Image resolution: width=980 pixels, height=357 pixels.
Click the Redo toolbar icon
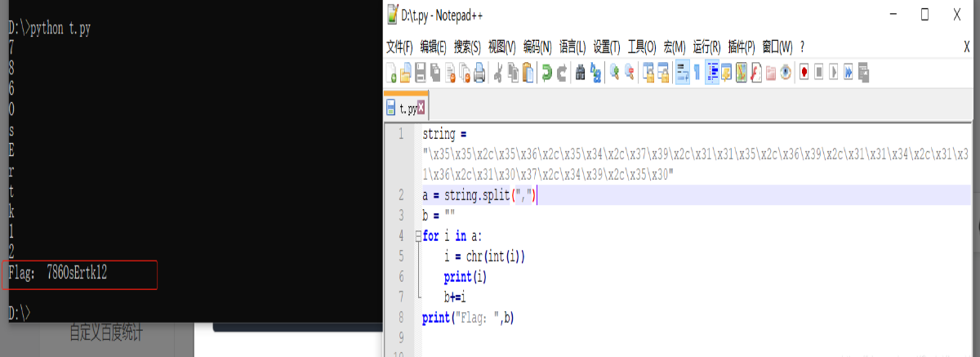click(x=561, y=73)
